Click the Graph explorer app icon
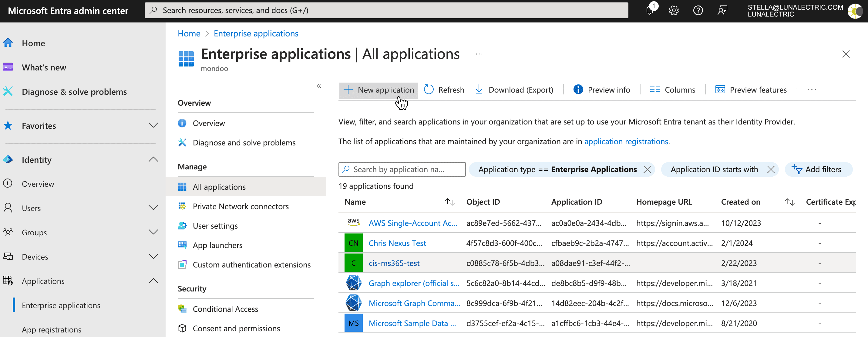868x337 pixels. click(353, 283)
